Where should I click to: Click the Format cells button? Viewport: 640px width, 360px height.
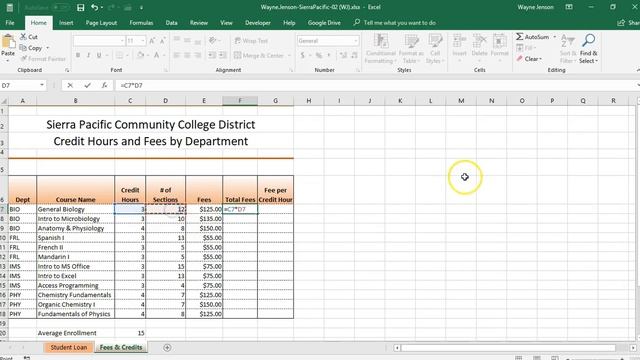coord(500,49)
